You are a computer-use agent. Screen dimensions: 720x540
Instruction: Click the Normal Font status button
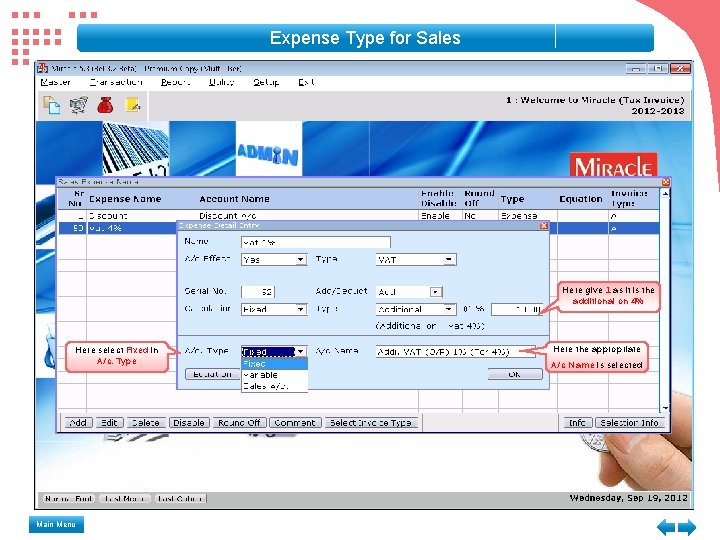pyautogui.click(x=69, y=499)
